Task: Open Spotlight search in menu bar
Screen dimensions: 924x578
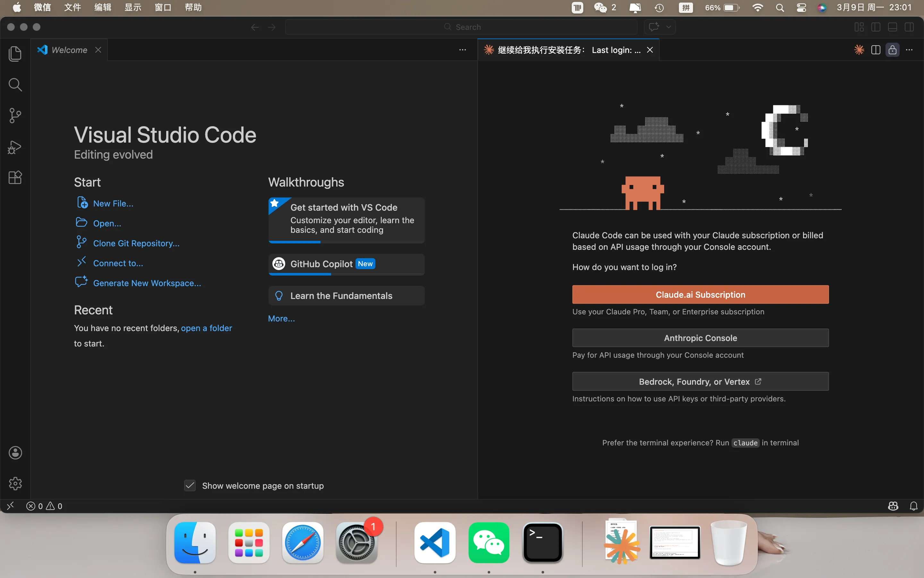Action: click(x=780, y=8)
